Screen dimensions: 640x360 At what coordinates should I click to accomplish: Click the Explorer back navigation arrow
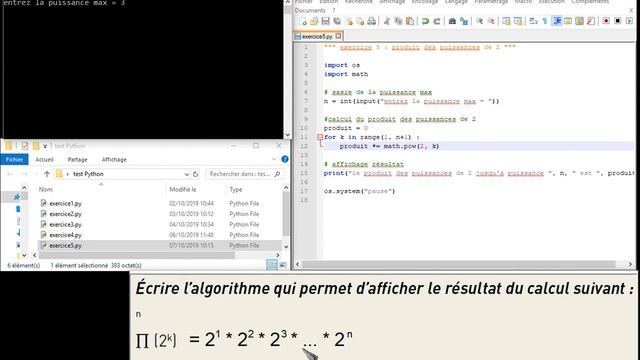click(x=10, y=174)
